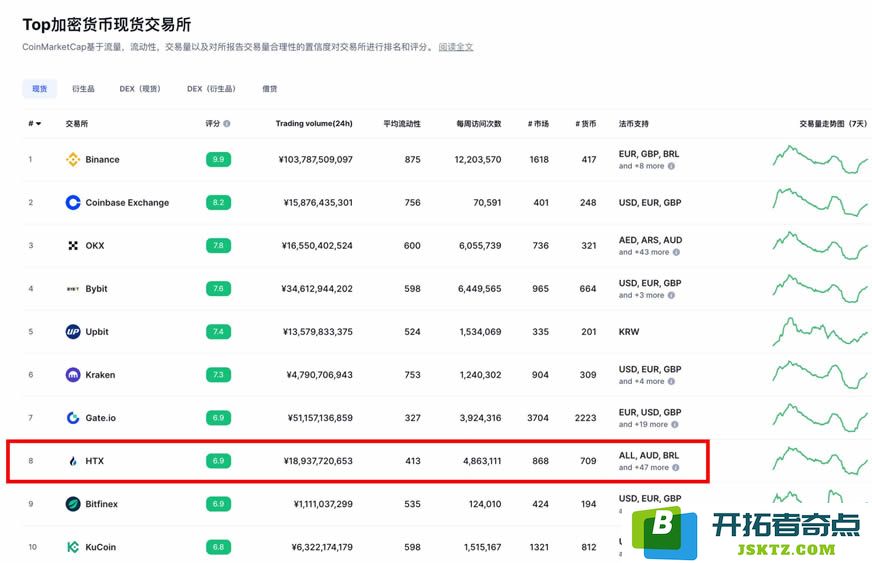Open Upbit's 7-day volume chart
The height and width of the screenshot is (563, 872).
tap(820, 332)
